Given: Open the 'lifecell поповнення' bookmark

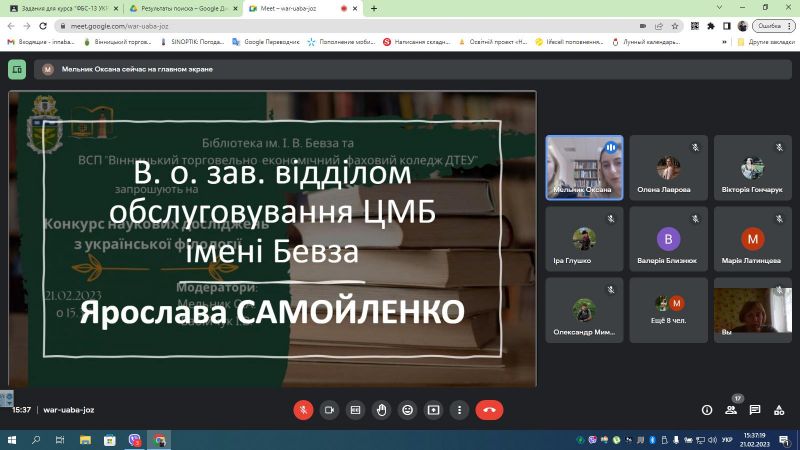Looking at the screenshot, I should pyautogui.click(x=569, y=42).
